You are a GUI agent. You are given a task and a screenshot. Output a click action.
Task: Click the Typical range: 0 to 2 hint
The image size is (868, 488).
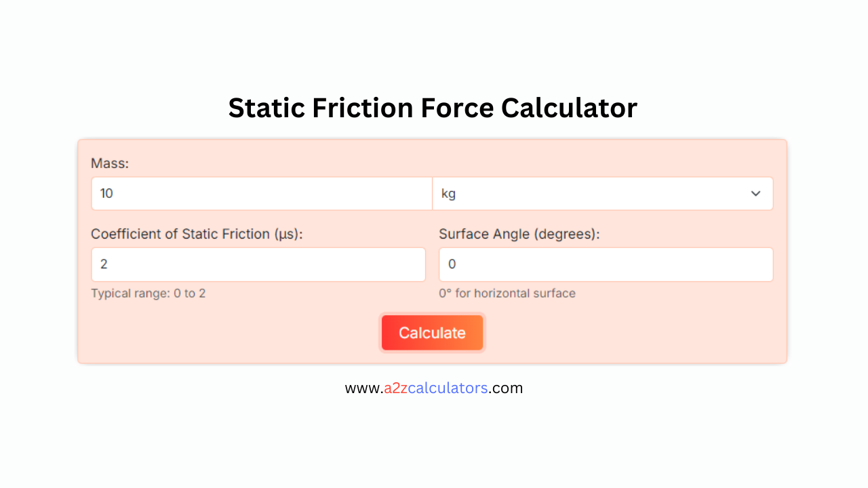[149, 293]
